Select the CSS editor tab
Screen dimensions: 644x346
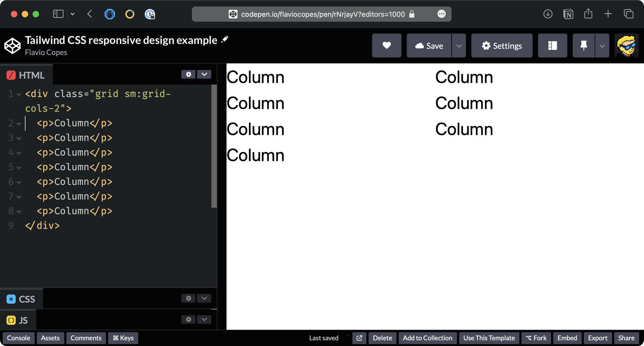[x=21, y=299]
